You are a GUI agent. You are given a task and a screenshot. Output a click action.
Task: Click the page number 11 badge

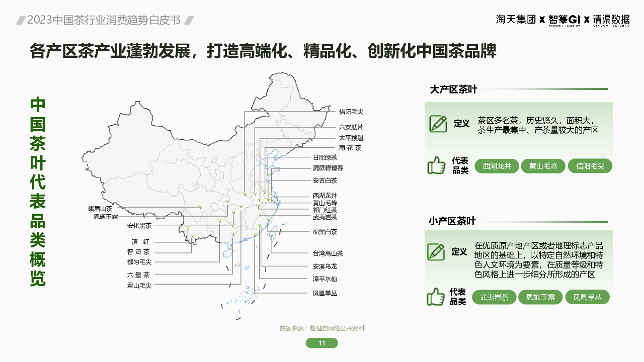click(x=322, y=343)
